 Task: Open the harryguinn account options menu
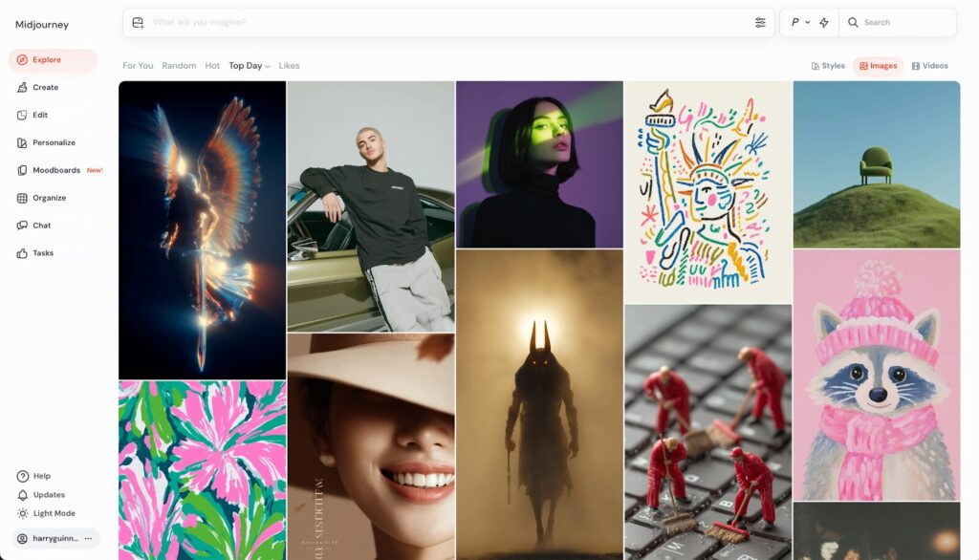(x=88, y=538)
